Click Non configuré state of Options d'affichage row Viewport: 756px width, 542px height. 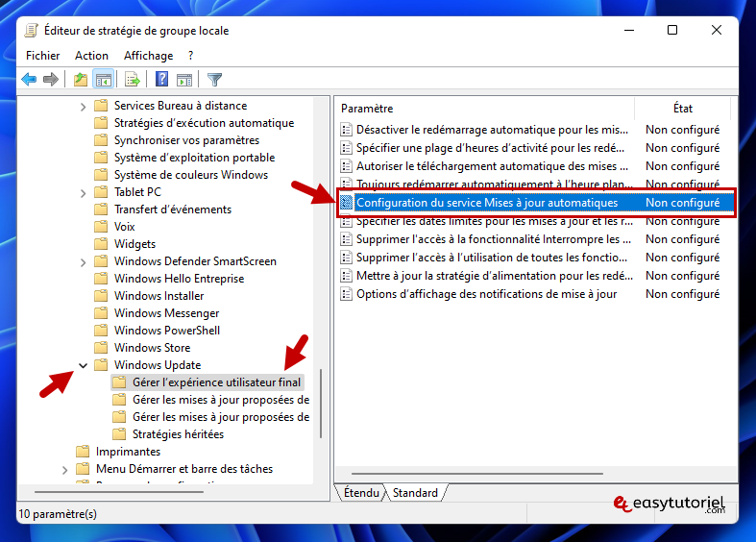[682, 294]
